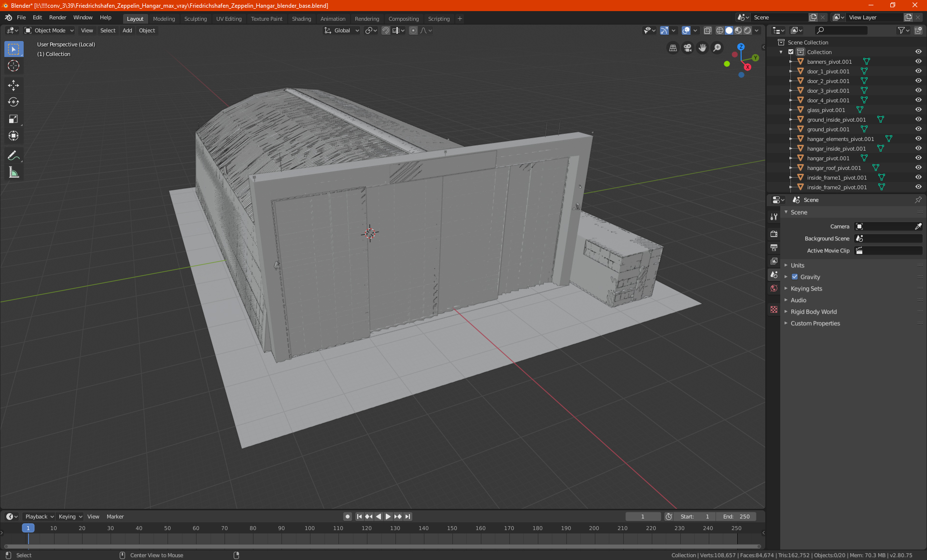Click the zoom view magnifier icon
This screenshot has width=927, height=560.
717,48
